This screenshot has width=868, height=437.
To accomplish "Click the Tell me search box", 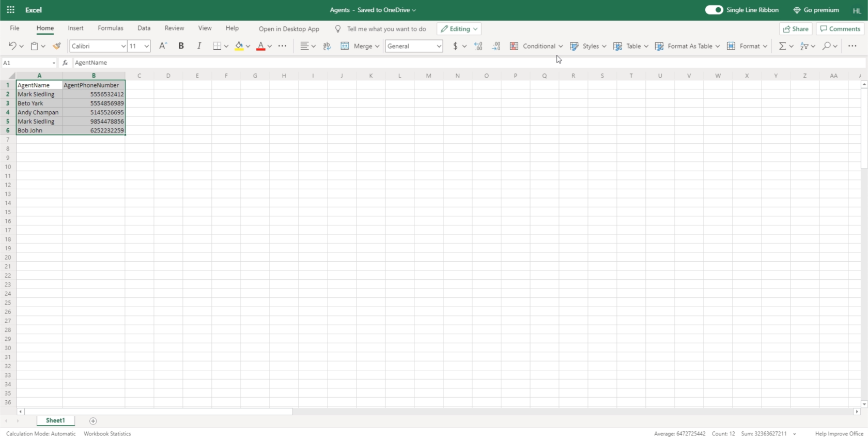I will (x=386, y=29).
